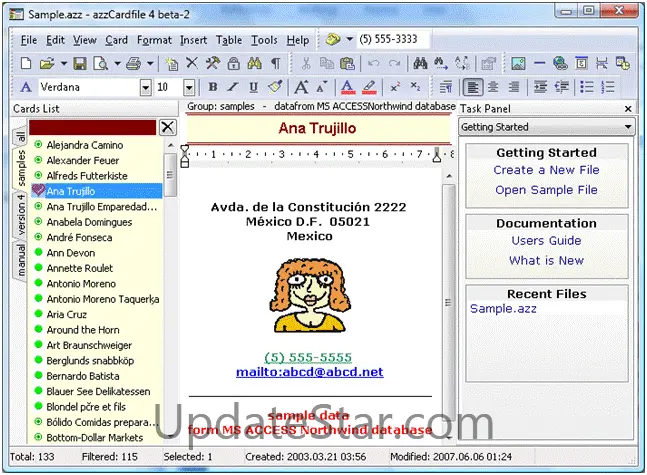Open the Table menu

pyautogui.click(x=229, y=40)
